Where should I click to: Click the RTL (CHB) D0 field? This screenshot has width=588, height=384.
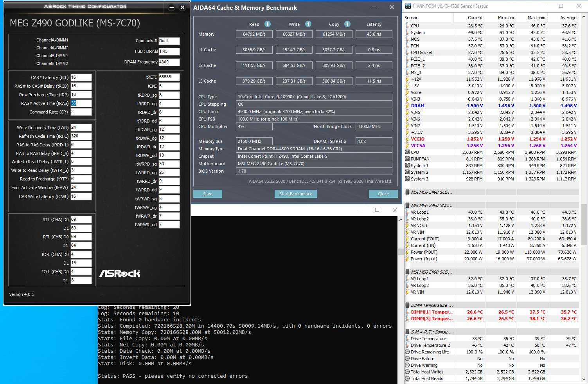coord(81,237)
